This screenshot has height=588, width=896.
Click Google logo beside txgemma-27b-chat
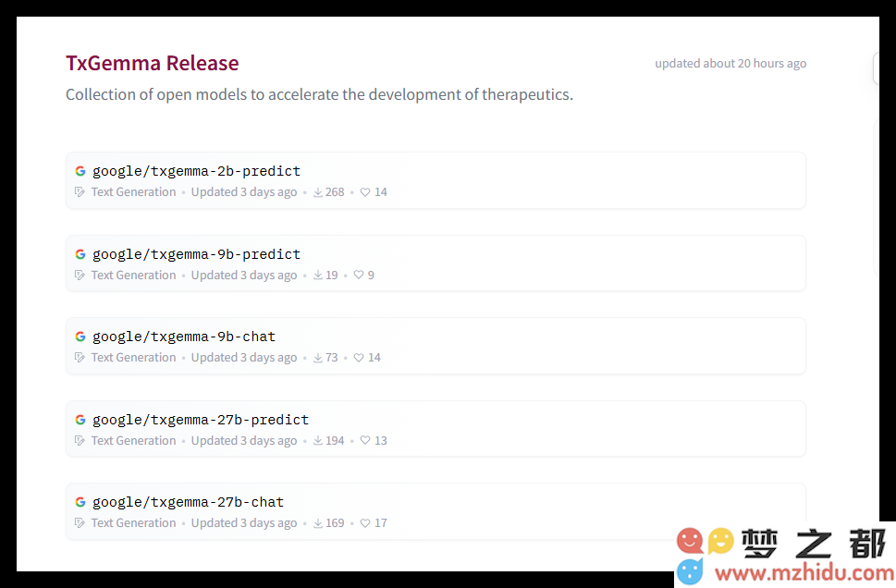click(x=80, y=502)
